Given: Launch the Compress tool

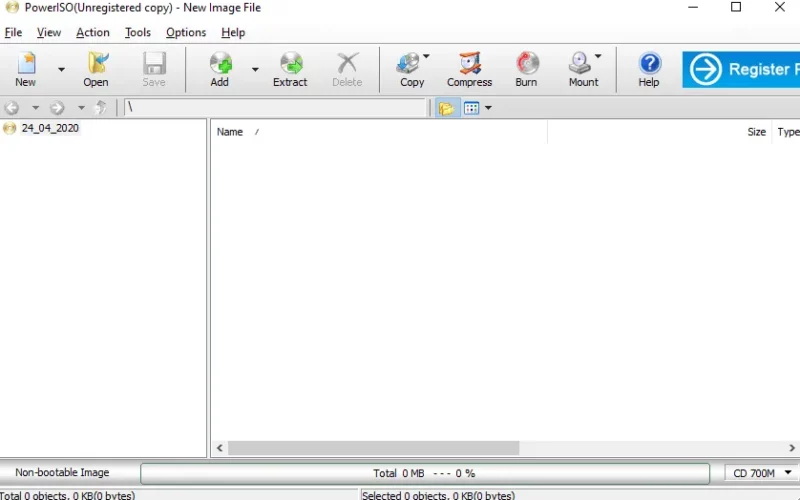Looking at the screenshot, I should tap(469, 69).
